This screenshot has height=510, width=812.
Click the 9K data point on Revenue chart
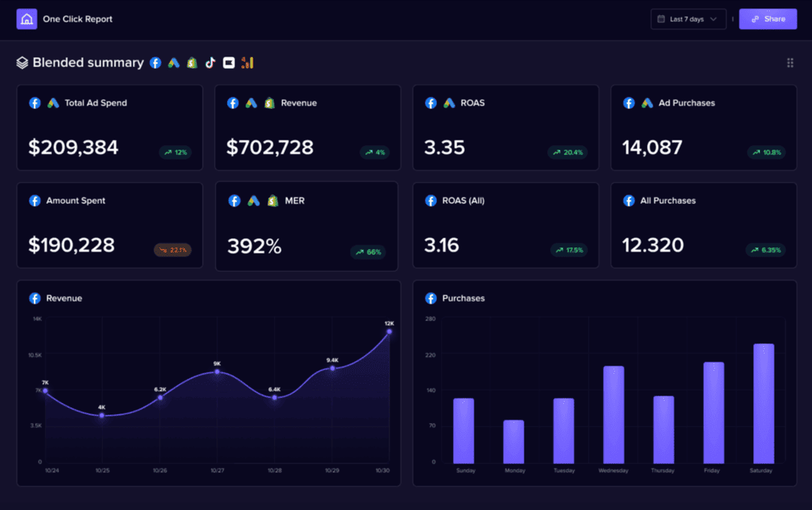coord(217,372)
